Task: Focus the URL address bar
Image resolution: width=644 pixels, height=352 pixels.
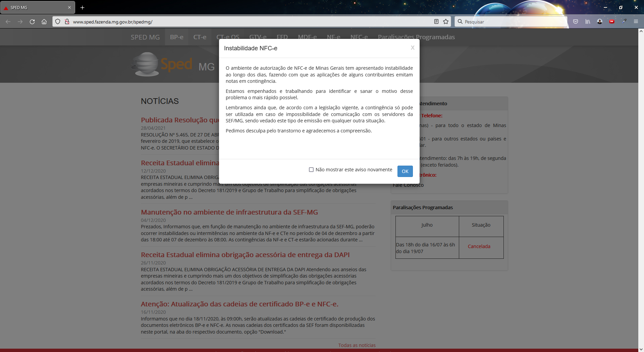Action: (x=252, y=22)
